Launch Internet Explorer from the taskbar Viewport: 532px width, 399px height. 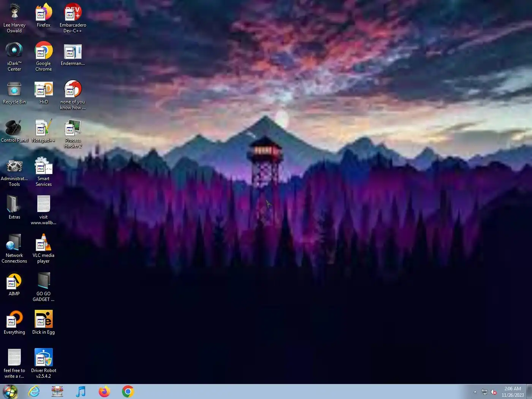coord(34,391)
